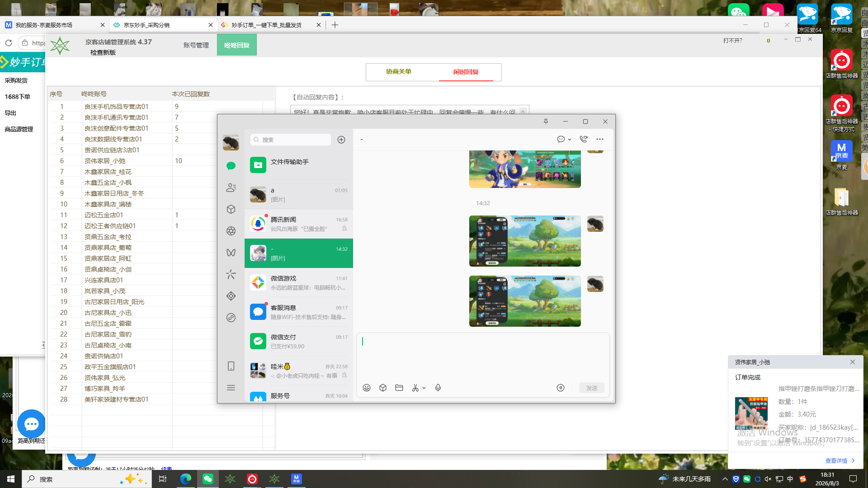Screen dimensions: 868x488
Task: Open the 微信支付 conversation
Action: (x=299, y=342)
